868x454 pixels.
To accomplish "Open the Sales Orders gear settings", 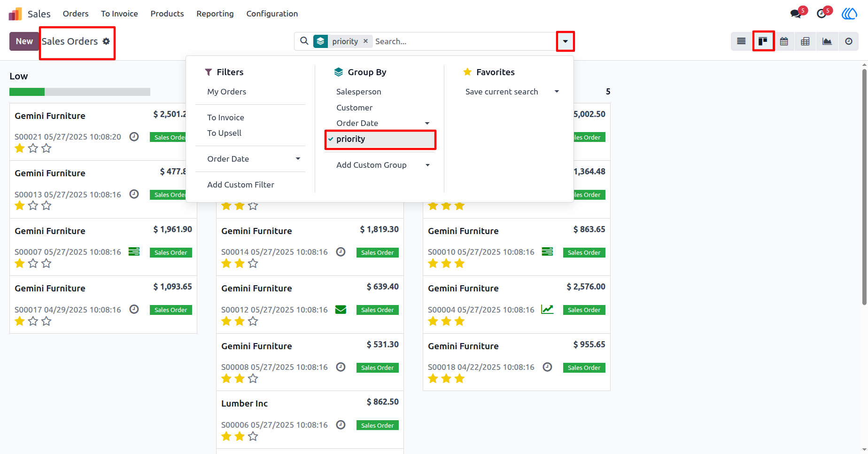I will click(x=106, y=41).
